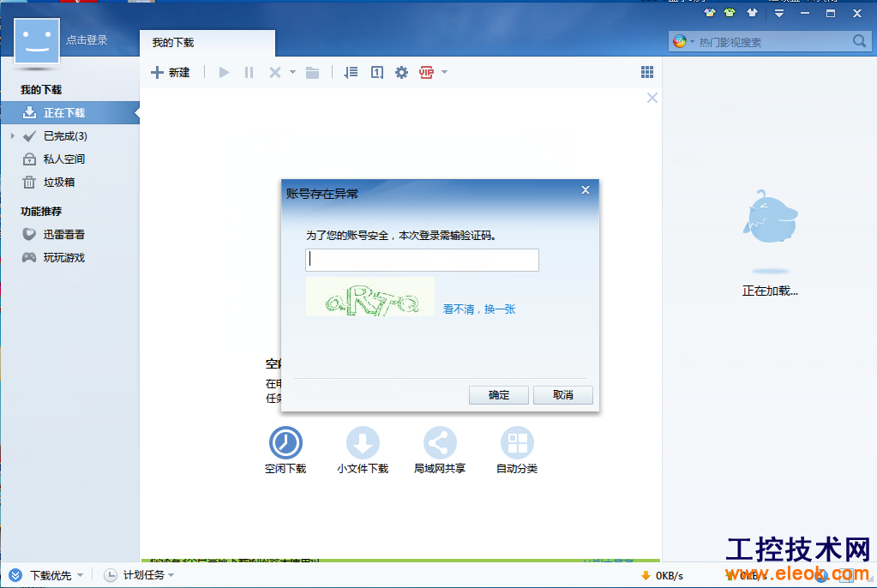877x588 pixels.
Task: Click the red VIP icon
Action: (426, 72)
